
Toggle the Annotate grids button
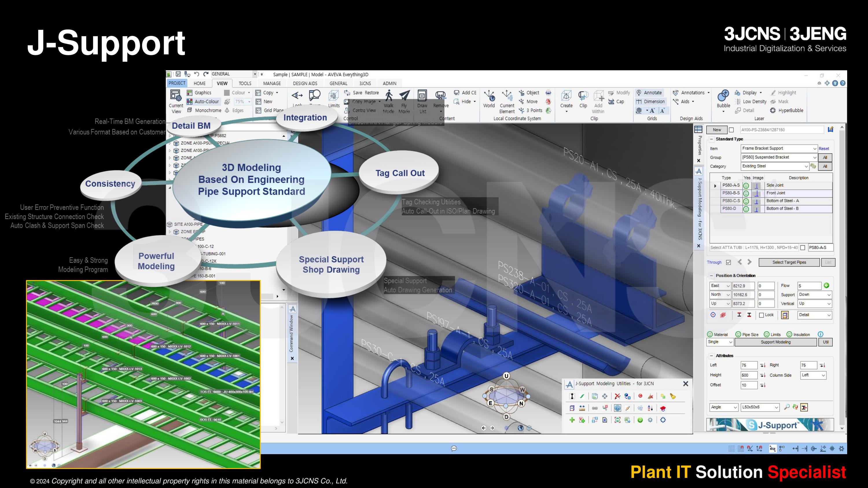(x=649, y=93)
